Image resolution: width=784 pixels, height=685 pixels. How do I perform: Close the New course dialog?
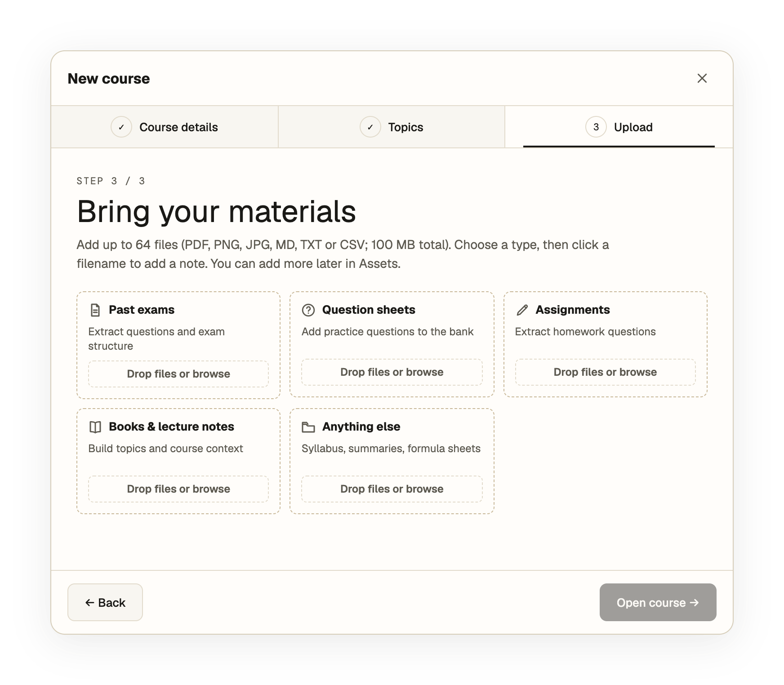tap(702, 78)
